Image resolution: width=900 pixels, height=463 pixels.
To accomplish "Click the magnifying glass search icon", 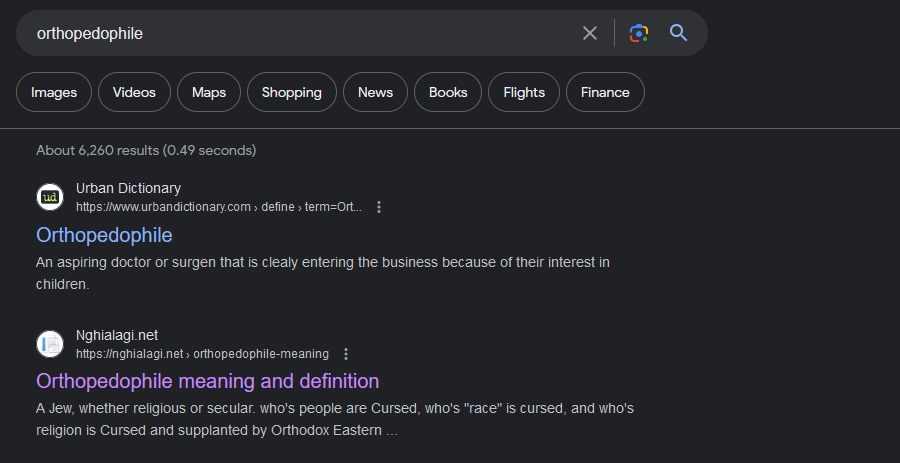I will [x=679, y=33].
